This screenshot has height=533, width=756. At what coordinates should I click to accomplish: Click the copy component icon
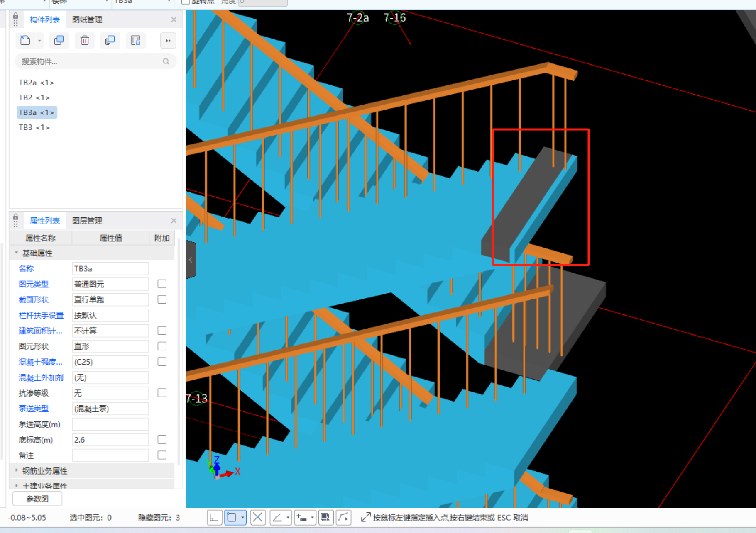pyautogui.click(x=59, y=40)
